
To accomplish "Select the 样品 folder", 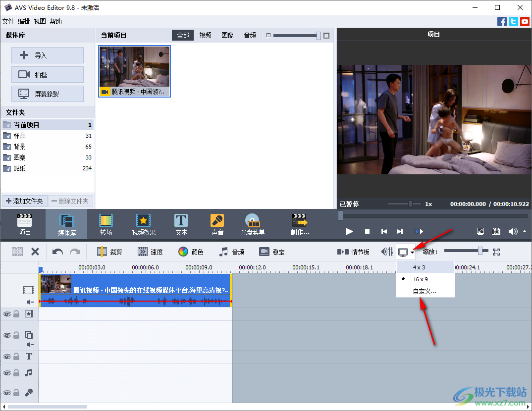I will (x=48, y=136).
